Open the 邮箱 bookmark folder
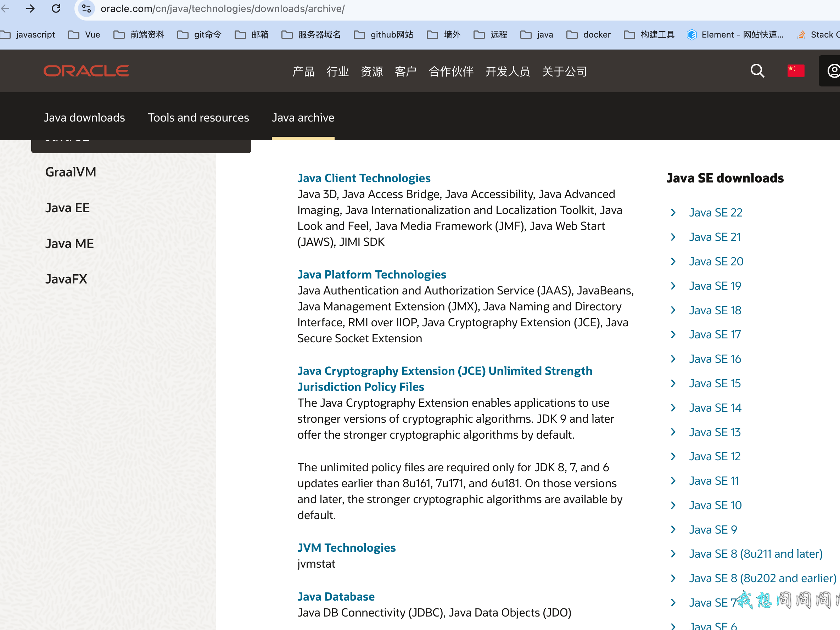840x630 pixels. pyautogui.click(x=251, y=35)
